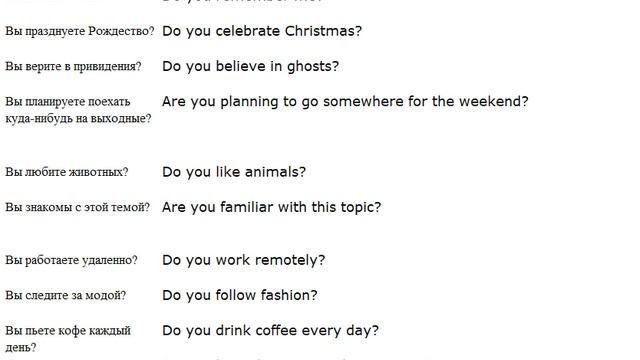Click 'Do you believe in ghosts?'

coord(251,66)
